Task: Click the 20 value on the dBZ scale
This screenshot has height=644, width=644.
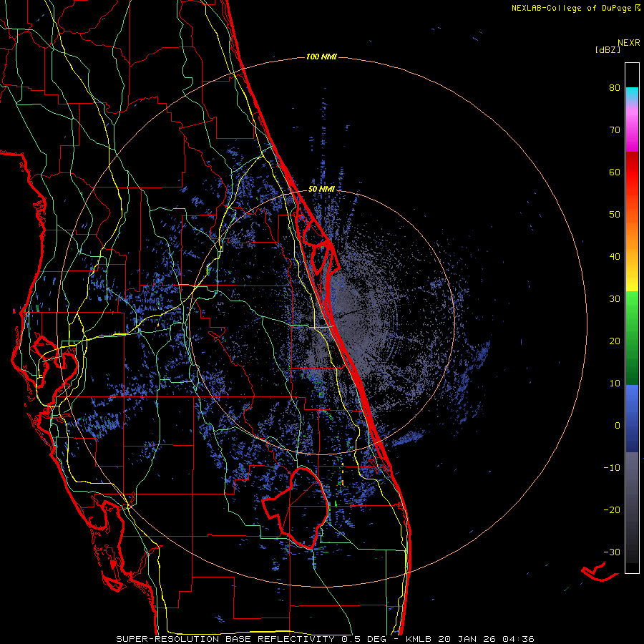Action: click(x=615, y=341)
